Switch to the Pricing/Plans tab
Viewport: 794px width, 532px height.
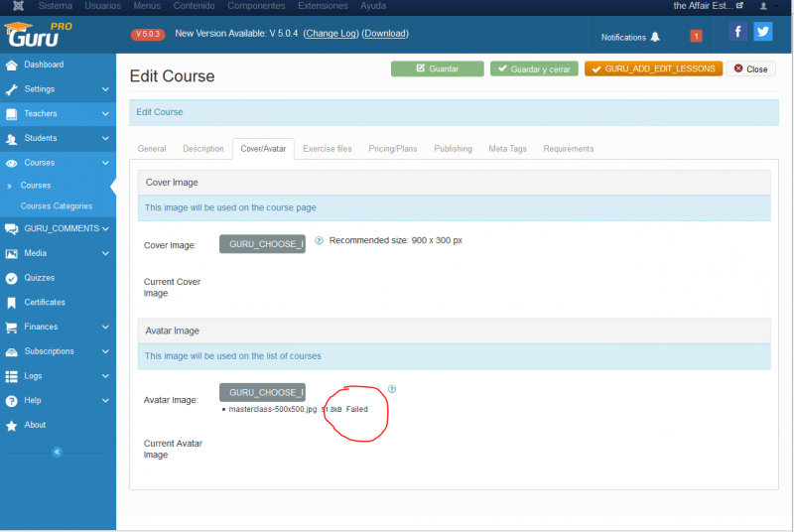(392, 149)
